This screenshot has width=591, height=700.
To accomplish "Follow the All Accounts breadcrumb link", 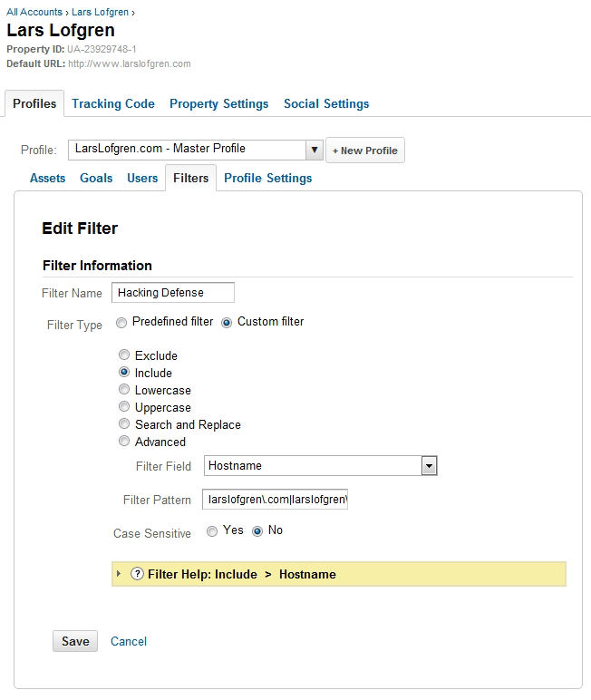I will (34, 12).
